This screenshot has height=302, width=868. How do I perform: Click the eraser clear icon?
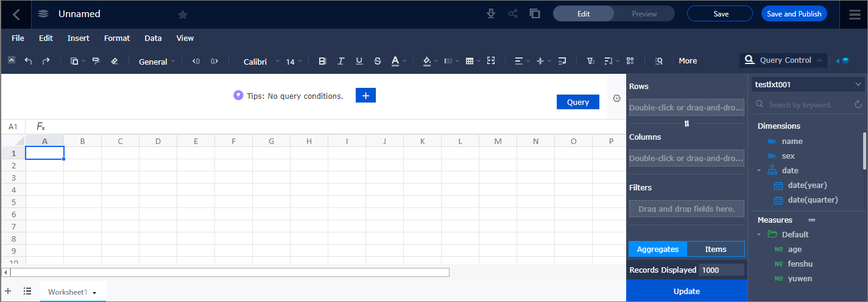coord(115,61)
